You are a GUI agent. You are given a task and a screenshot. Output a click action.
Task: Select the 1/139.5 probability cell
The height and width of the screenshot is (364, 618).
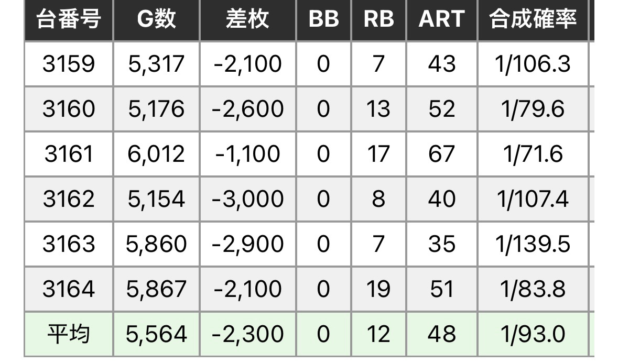[x=533, y=245]
